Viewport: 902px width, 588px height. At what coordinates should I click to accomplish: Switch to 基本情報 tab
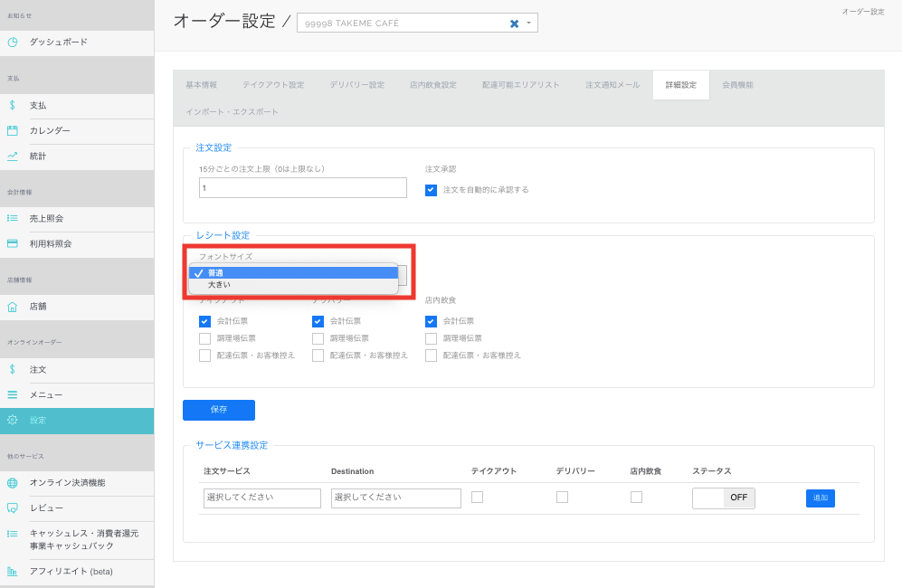pos(202,85)
